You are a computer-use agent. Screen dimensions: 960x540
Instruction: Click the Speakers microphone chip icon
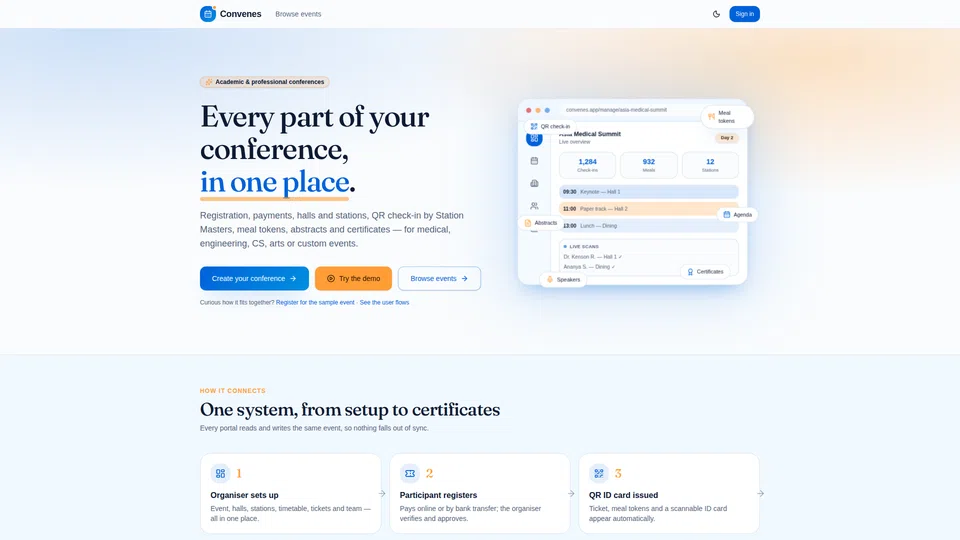(550, 280)
